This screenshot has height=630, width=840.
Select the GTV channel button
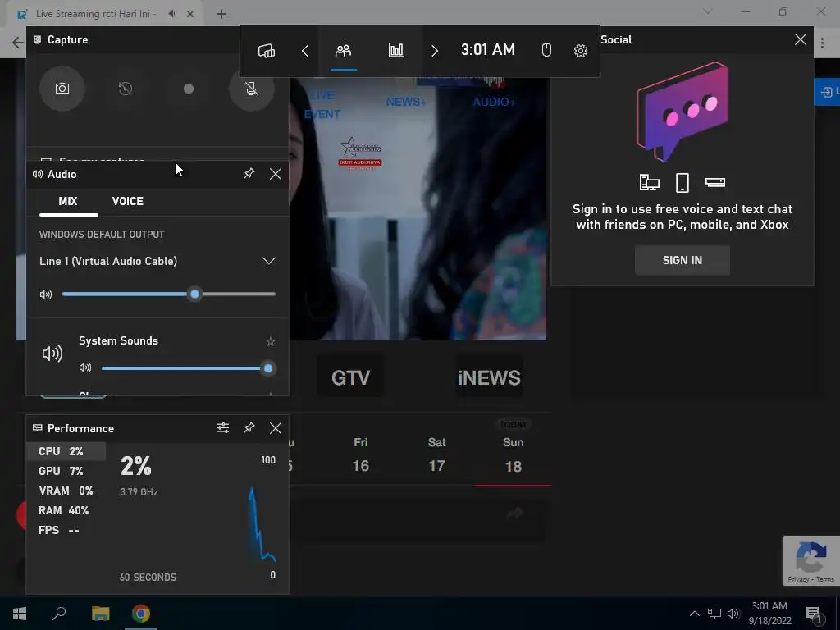tap(350, 377)
